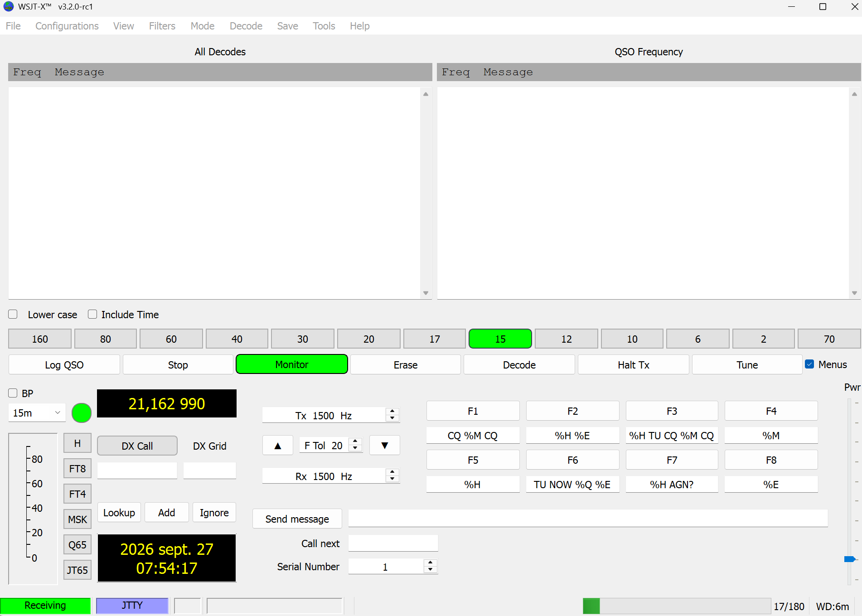Viewport: 862px width, 616px height.
Task: Open the Filters menu
Action: point(162,26)
